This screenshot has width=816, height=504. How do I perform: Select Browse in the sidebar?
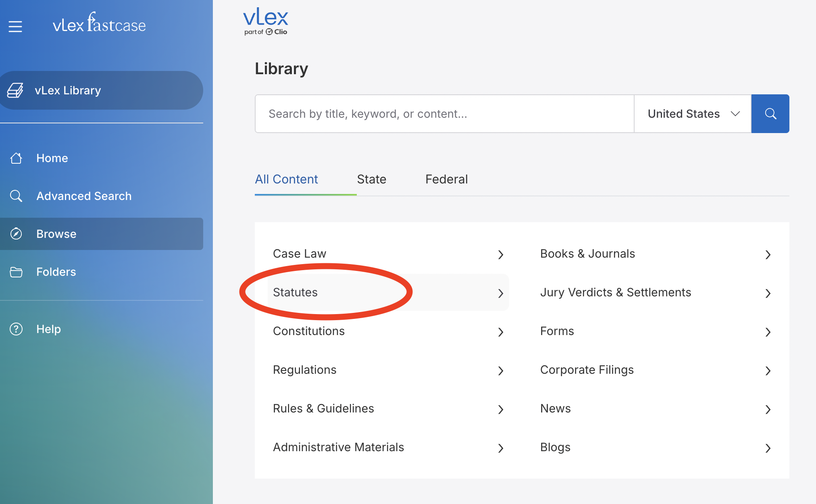(x=102, y=234)
